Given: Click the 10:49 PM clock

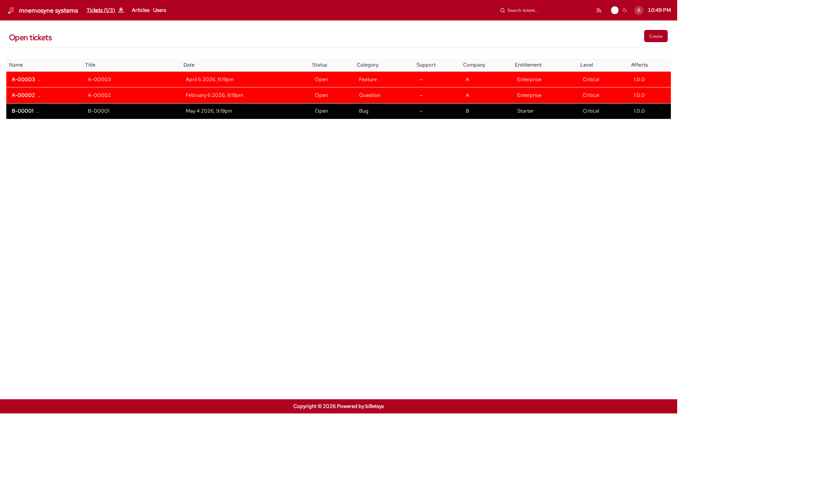Looking at the screenshot, I should click(659, 10).
